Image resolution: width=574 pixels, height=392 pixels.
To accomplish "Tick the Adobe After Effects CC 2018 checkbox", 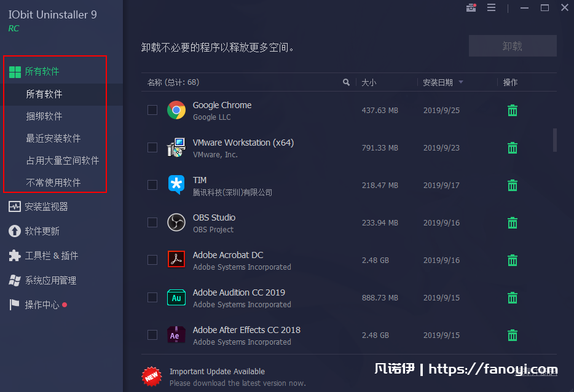I will click(152, 335).
